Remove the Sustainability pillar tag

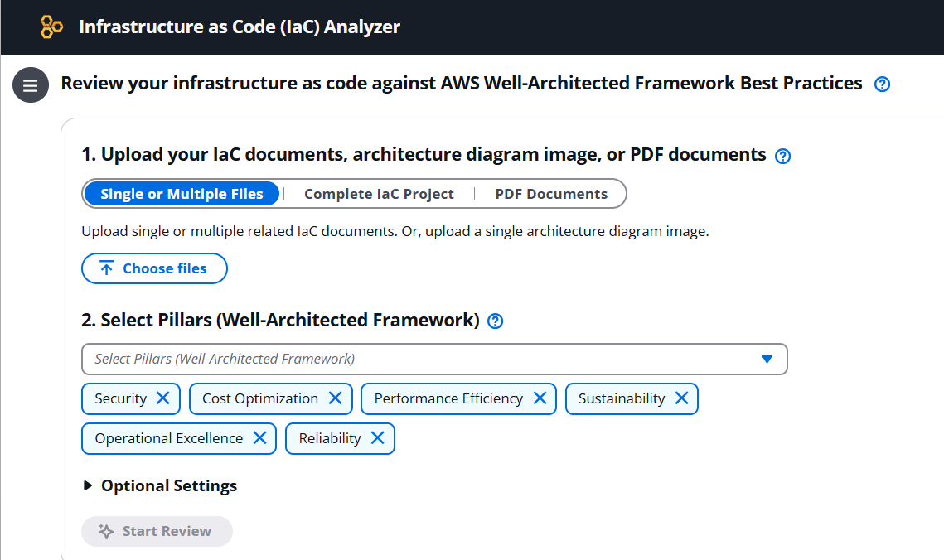pyautogui.click(x=681, y=398)
